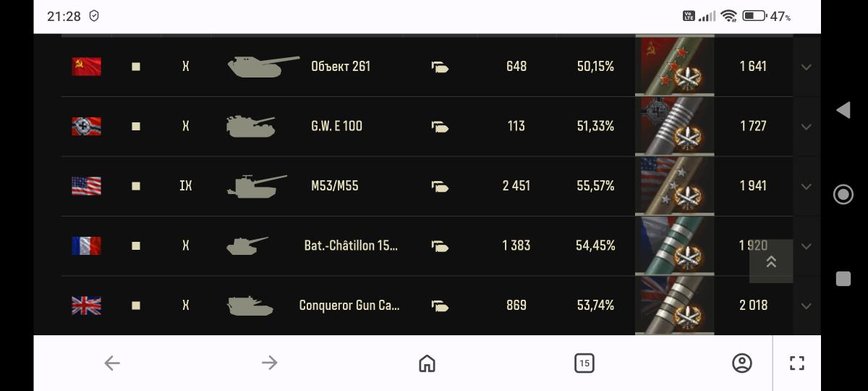
Task: Click the mastery badge thumbnail for M53/M55
Action: pyautogui.click(x=674, y=186)
